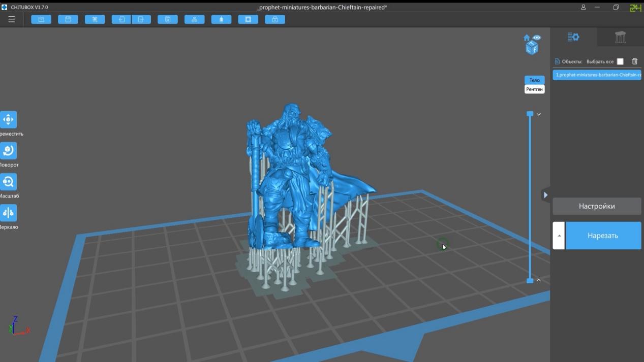Viewport: 644px width, 362px height.
Task: Check the Выбрать все checkbox
Action: click(620, 61)
